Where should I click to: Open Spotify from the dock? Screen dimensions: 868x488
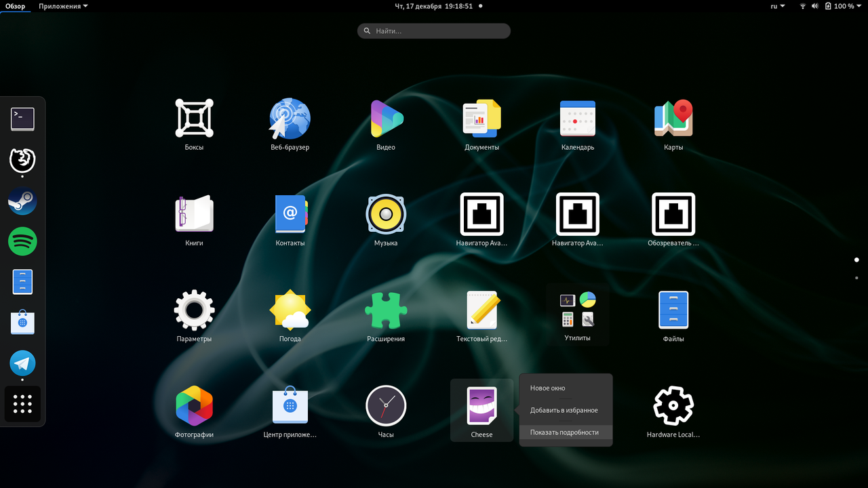tap(22, 241)
